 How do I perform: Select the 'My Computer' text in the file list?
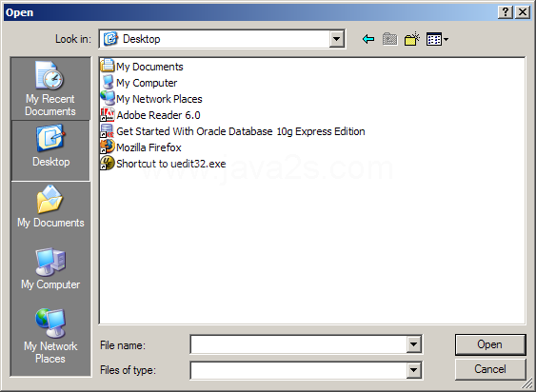[147, 83]
